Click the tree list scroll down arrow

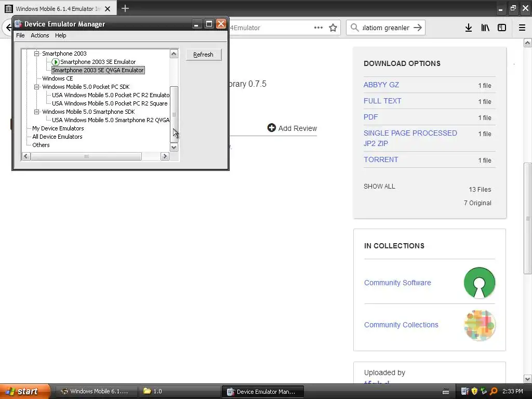tap(174, 147)
